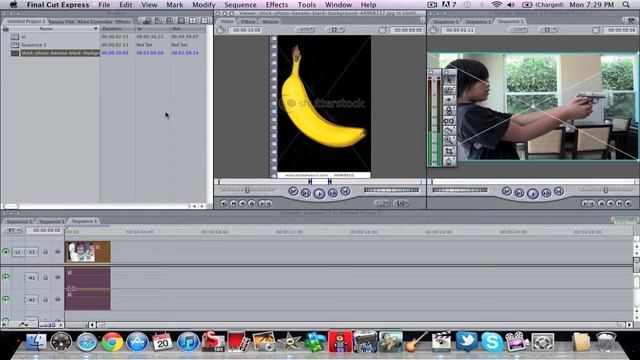Image resolution: width=640 pixels, height=360 pixels.
Task: Open the Viewer zoom percentage pop-up
Action: click(305, 30)
